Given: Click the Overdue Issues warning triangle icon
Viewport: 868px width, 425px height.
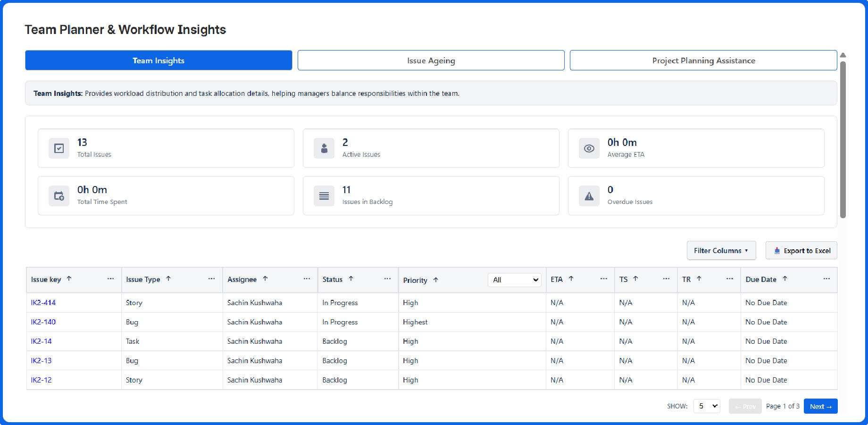Looking at the screenshot, I should click(x=589, y=196).
